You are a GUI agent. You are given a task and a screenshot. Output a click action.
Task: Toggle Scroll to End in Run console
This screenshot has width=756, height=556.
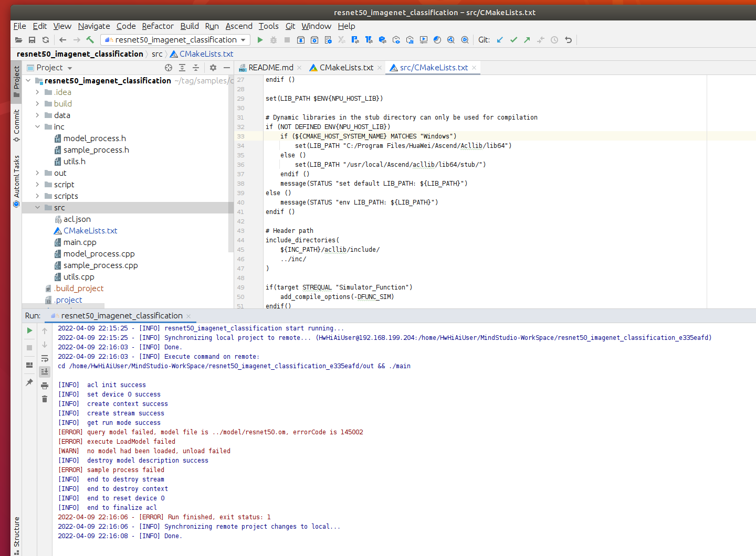(x=45, y=371)
